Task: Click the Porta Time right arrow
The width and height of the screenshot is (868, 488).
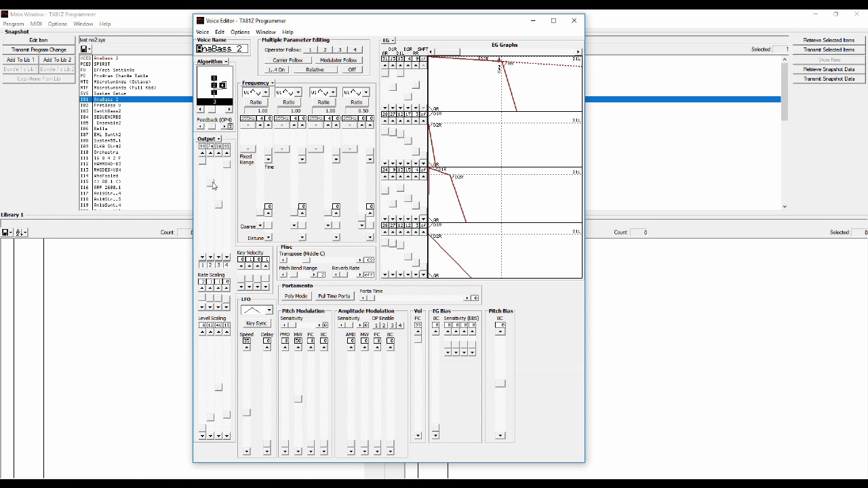Action: coord(467,298)
